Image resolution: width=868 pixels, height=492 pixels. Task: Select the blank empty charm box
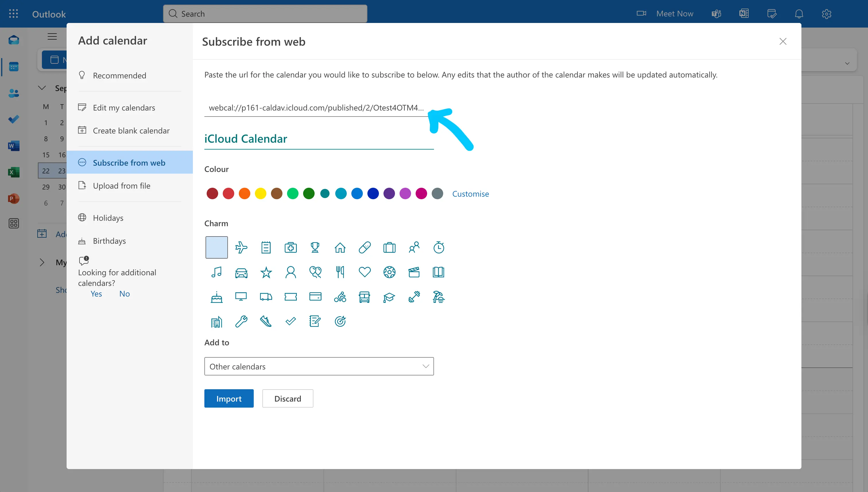(217, 247)
